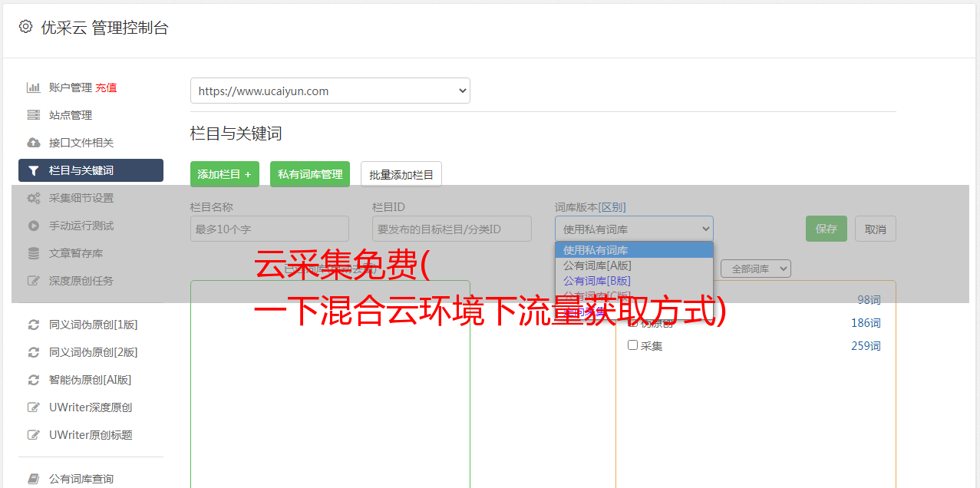Click the refresh icon for 智能伪原创[AI版]
The image size is (980, 488).
tap(34, 380)
